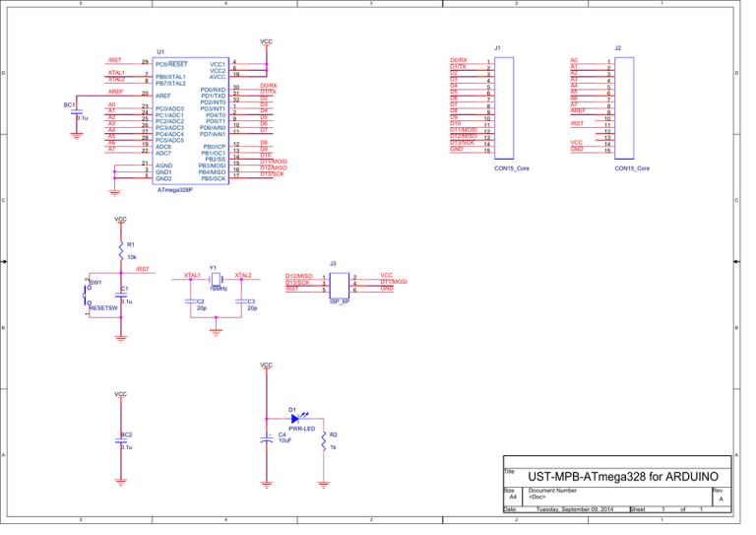Image resolution: width=756 pixels, height=535 pixels.
Task: Select resistor R2 zigzag symbol
Action: (324, 441)
